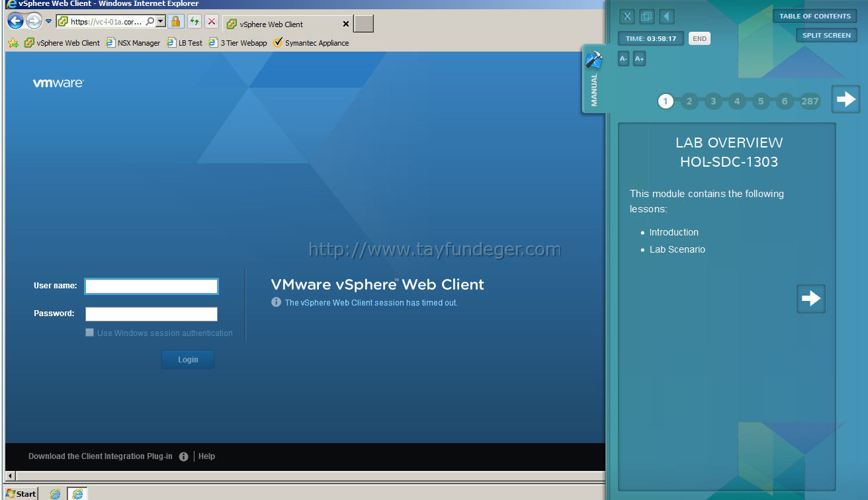Click Download the Client Integration Plug-in
Screen dimensions: 868x500
pyautogui.click(x=101, y=456)
